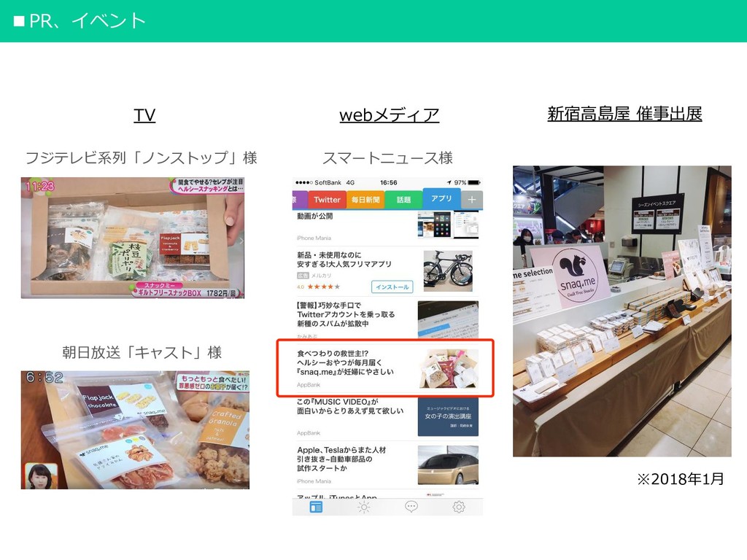This screenshot has width=747, height=560.
Task: Click the underlined TV heading
Action: [144, 114]
